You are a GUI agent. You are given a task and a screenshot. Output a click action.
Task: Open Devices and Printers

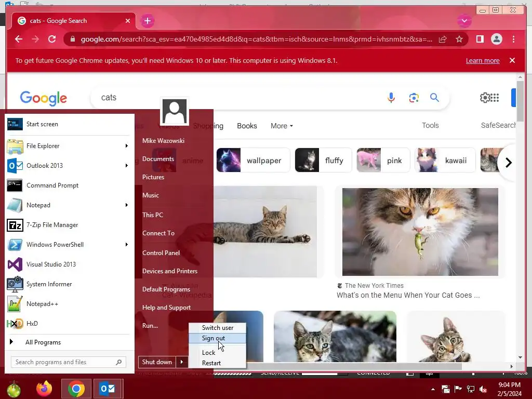coord(170,271)
